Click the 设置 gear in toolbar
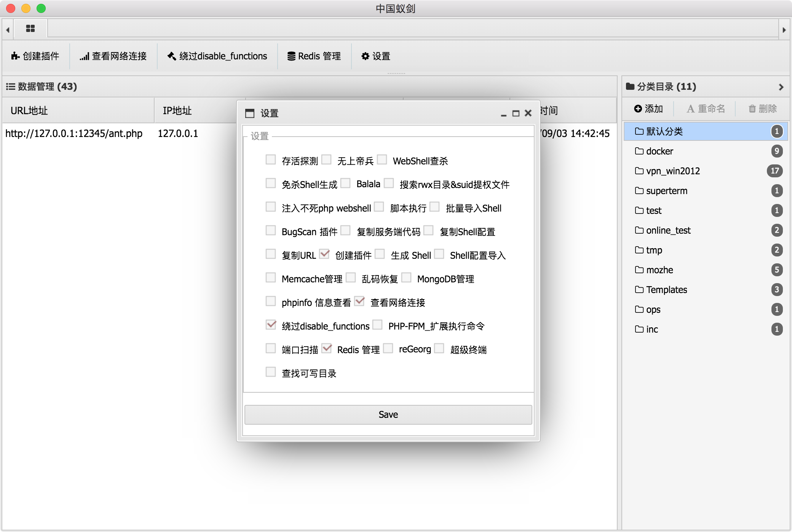792x532 pixels. pos(366,56)
